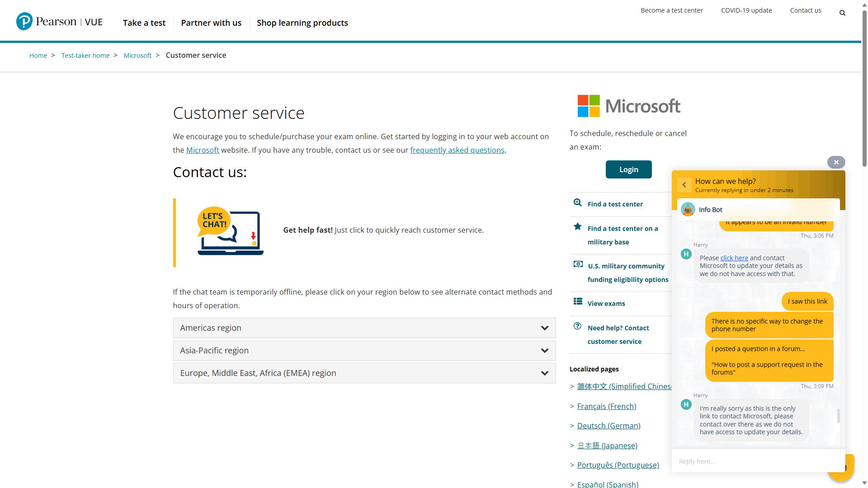The width and height of the screenshot is (868, 488).
Task: Click the 'I saw this link' chat bubble
Action: [x=807, y=301]
